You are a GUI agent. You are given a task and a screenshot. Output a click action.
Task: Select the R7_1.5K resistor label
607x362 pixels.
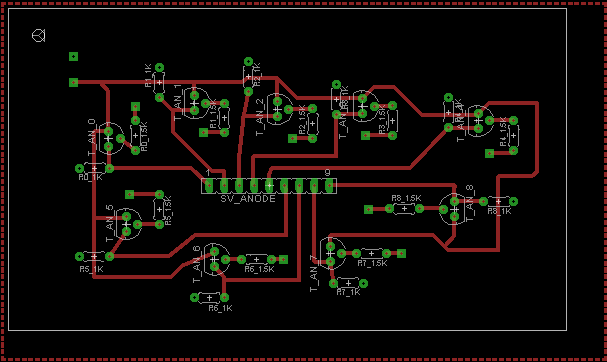tap(372, 263)
